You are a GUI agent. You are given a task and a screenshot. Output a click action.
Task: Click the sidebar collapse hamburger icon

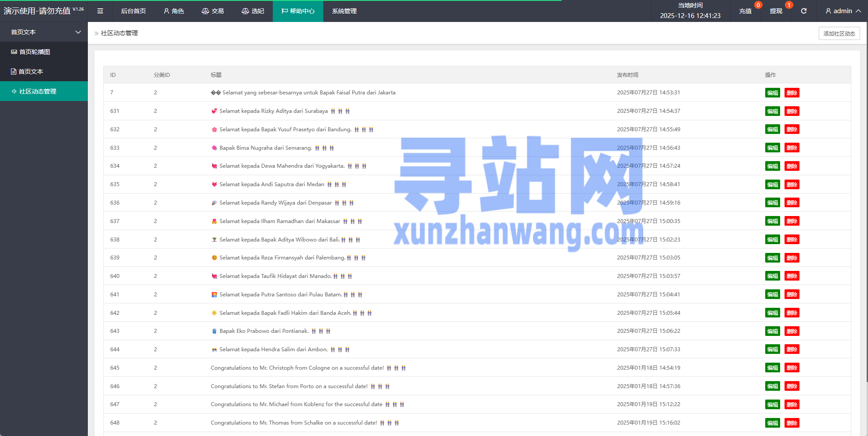point(100,11)
